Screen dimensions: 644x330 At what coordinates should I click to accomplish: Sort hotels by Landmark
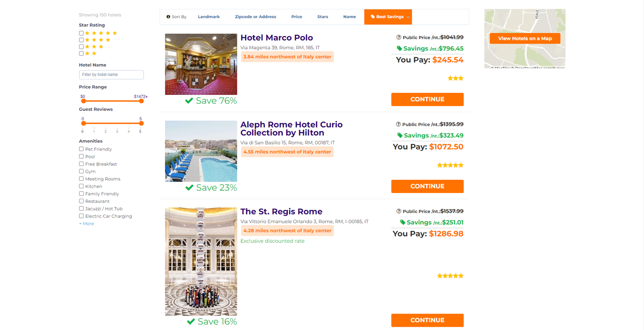(x=208, y=17)
